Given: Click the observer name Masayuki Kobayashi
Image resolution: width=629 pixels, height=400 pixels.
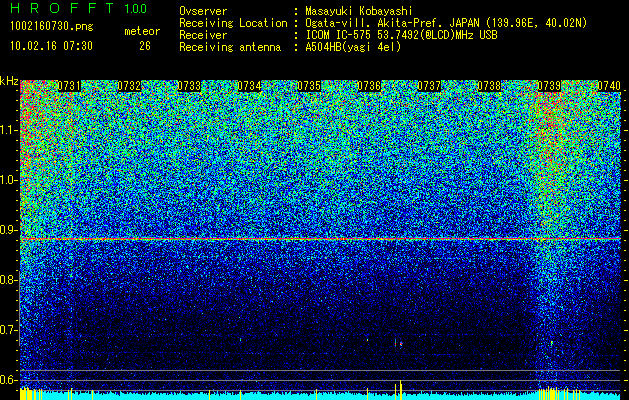Looking at the screenshot, I should pos(359,11).
